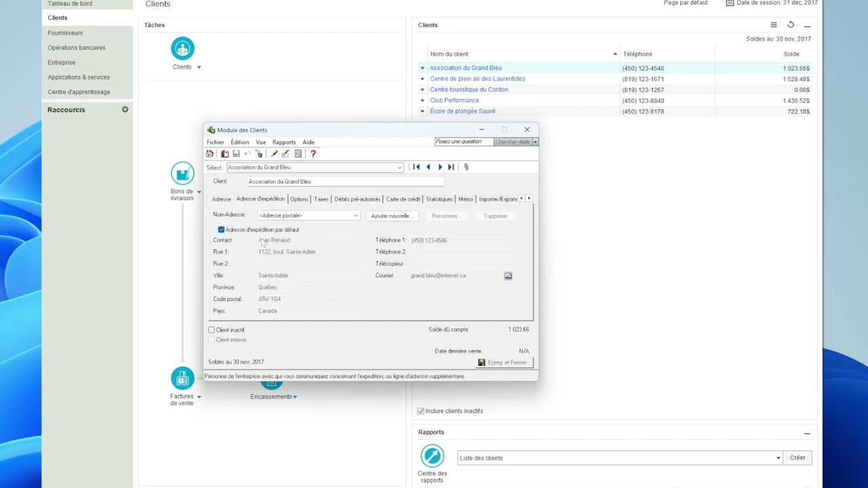Image resolution: width=868 pixels, height=488 pixels.
Task: Open the Vue menu
Action: (260, 142)
